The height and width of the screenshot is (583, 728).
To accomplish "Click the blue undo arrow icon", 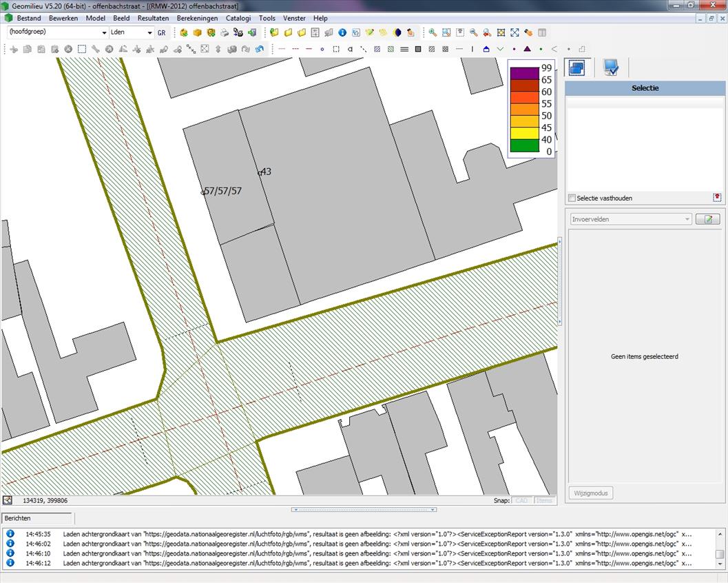I will (260, 49).
